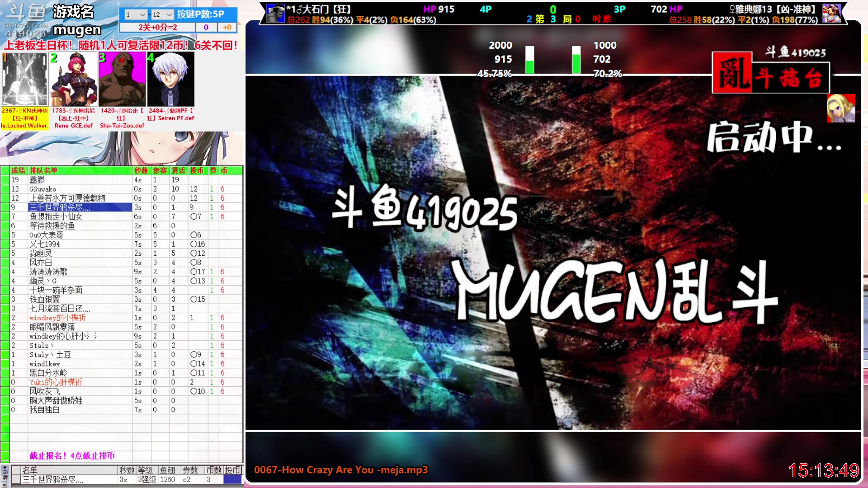Screen dimensions: 868x488
Task: Click the left green HP bar (915)
Action: [529, 60]
